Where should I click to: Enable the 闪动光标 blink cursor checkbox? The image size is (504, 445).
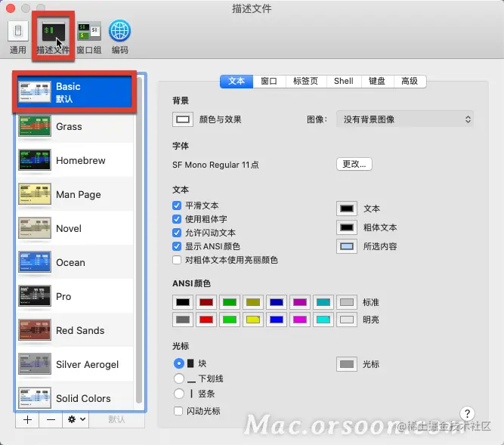click(x=178, y=411)
